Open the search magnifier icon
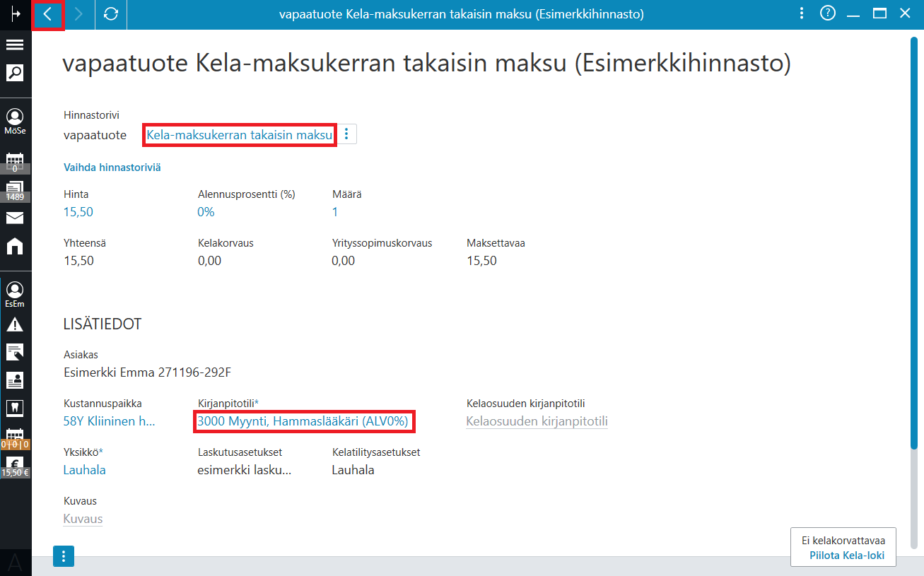The height and width of the screenshot is (576, 924). pos(15,73)
